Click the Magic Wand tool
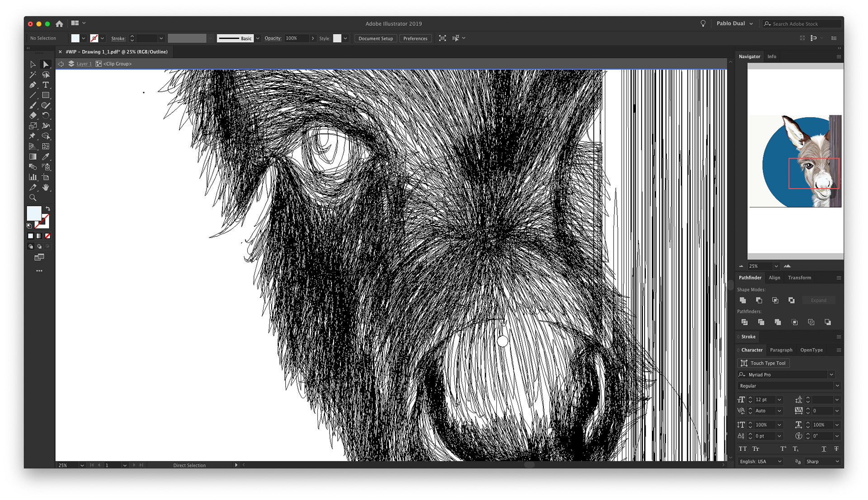868x500 pixels. point(33,75)
